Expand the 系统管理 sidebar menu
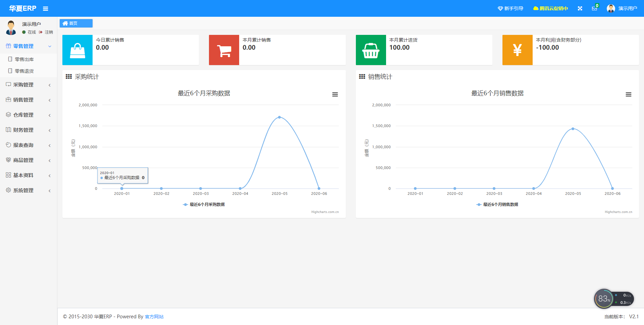Image resolution: width=644 pixels, height=325 pixels. click(x=28, y=191)
